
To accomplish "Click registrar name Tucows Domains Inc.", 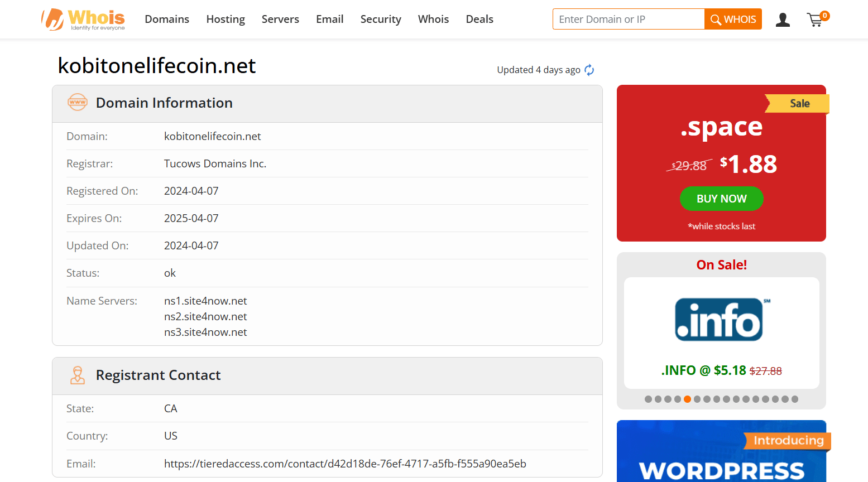I will pos(215,163).
